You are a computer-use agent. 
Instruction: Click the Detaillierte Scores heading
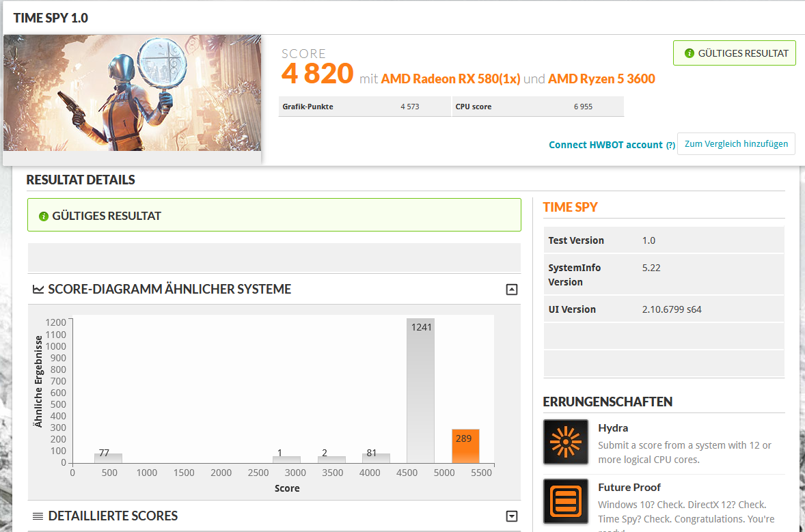pos(113,516)
